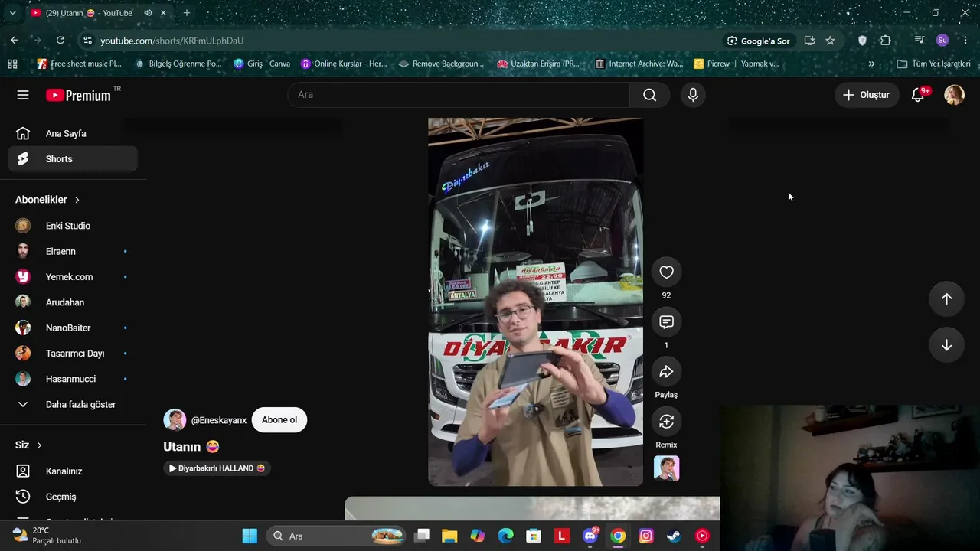980x551 pixels.
Task: Open the Giriş - Canva bookmark
Action: point(262,64)
